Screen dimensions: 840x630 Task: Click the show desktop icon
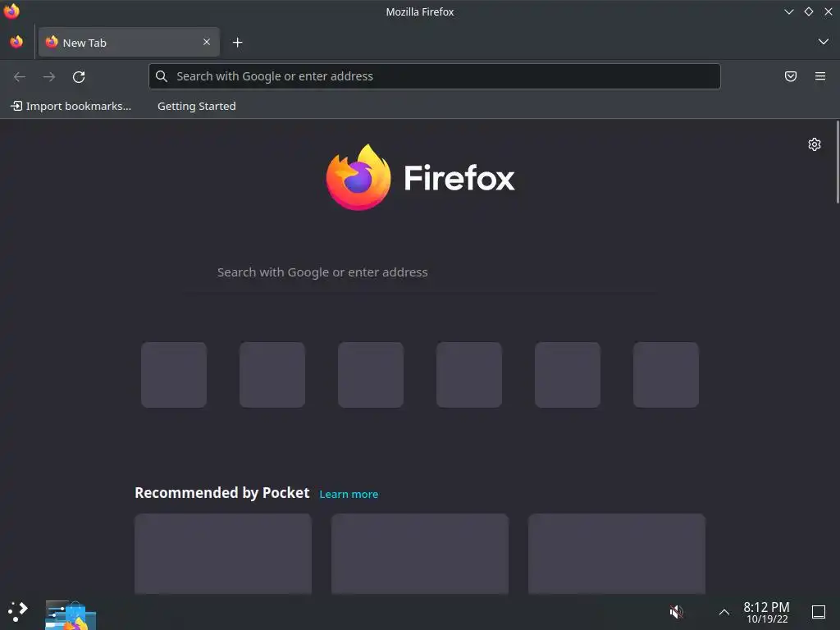point(819,612)
